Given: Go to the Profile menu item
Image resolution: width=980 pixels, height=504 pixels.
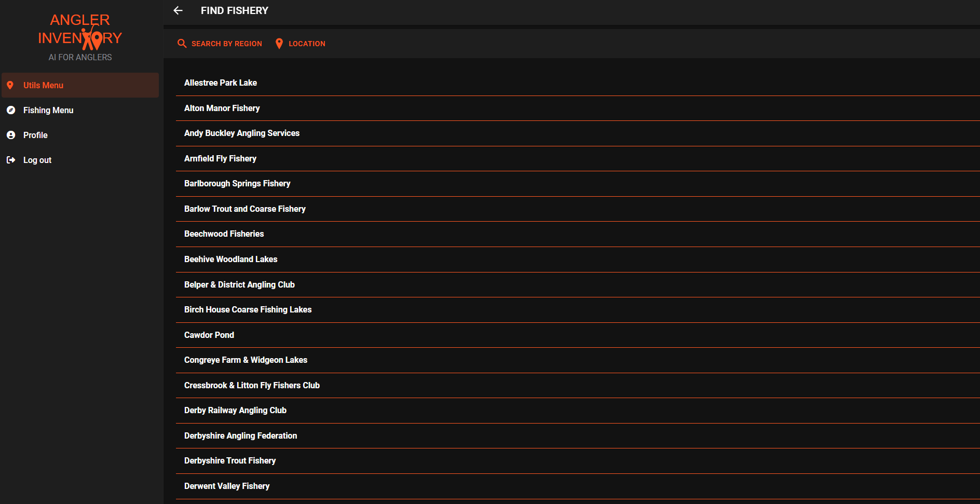Looking at the screenshot, I should tap(35, 135).
